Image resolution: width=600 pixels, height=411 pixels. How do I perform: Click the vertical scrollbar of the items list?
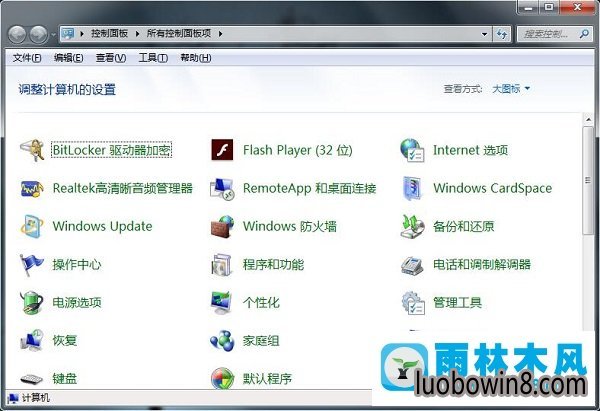point(589,200)
